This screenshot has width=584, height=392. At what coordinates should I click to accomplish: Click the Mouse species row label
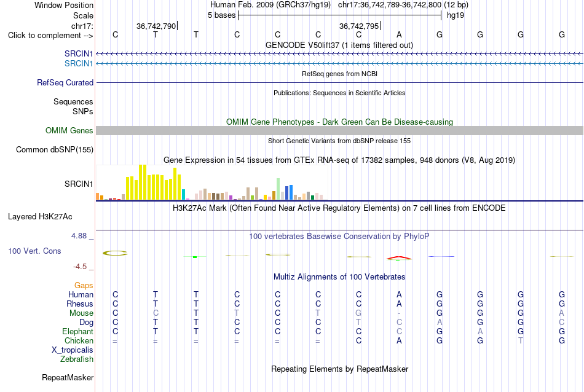(x=81, y=313)
